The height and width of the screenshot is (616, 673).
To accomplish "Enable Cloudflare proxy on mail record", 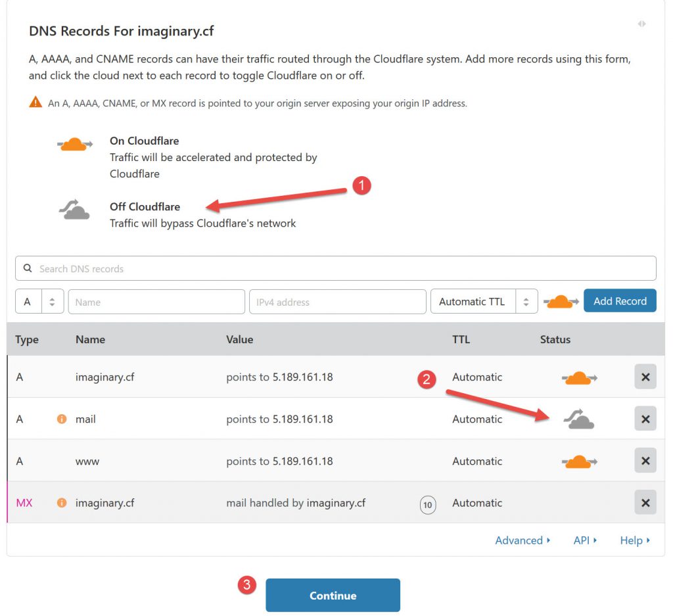I will tap(578, 419).
